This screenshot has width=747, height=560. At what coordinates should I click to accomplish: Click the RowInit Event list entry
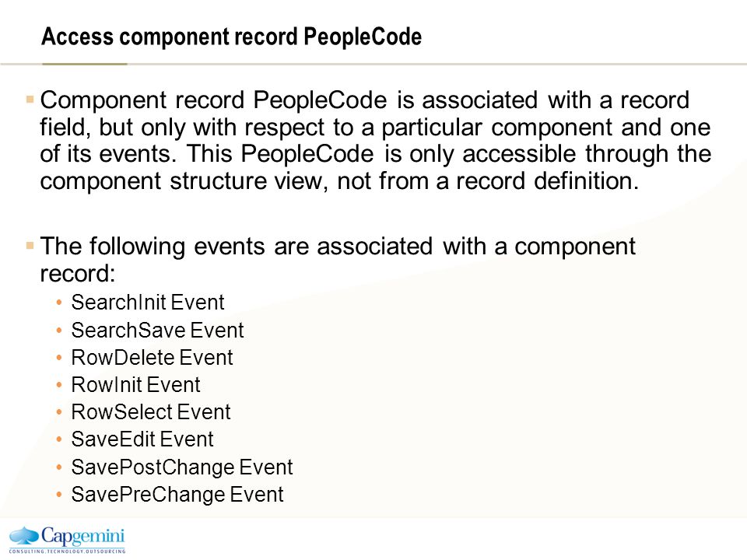point(135,385)
